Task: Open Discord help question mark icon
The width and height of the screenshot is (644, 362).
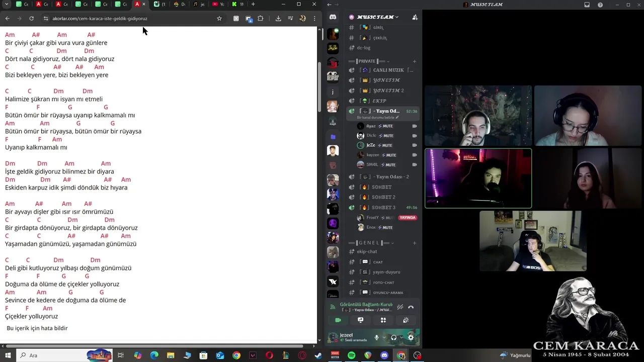Action: tap(600, 5)
